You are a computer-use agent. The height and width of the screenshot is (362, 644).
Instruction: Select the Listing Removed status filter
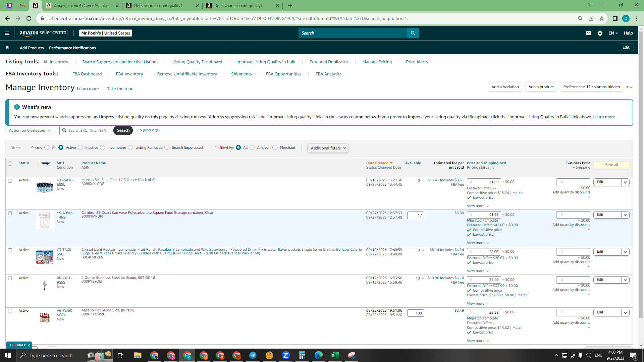point(130,147)
